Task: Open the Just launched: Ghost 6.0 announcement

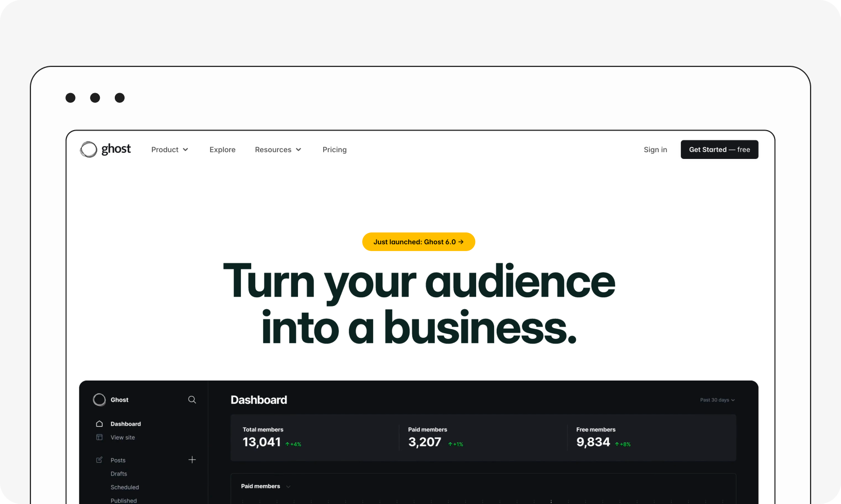Action: pyautogui.click(x=418, y=242)
